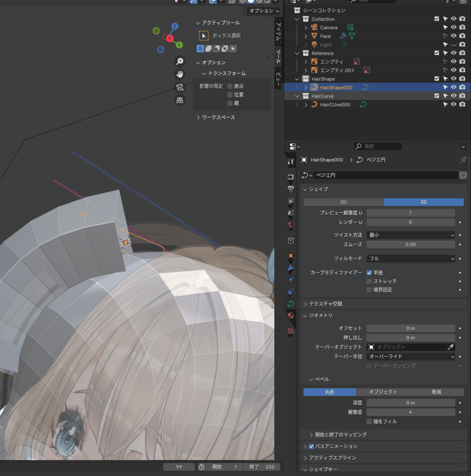Uncheck the 半径 curve modifier checkbox
Image resolution: width=471 pixels, height=476 pixels.
pos(369,273)
